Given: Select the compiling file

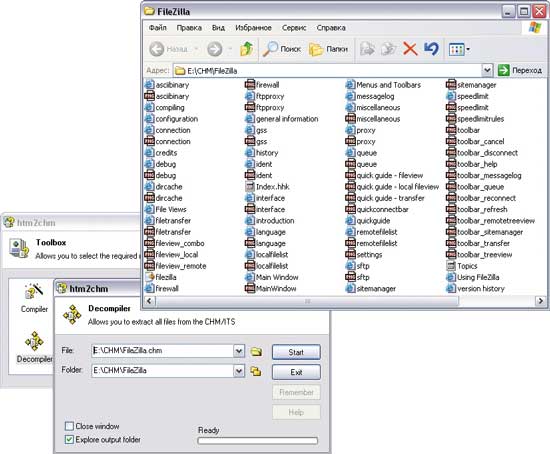Looking at the screenshot, I should click(x=165, y=108).
